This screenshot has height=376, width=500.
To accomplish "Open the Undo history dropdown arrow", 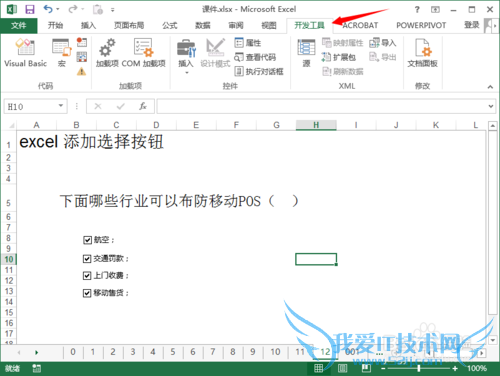I will pyautogui.click(x=58, y=9).
